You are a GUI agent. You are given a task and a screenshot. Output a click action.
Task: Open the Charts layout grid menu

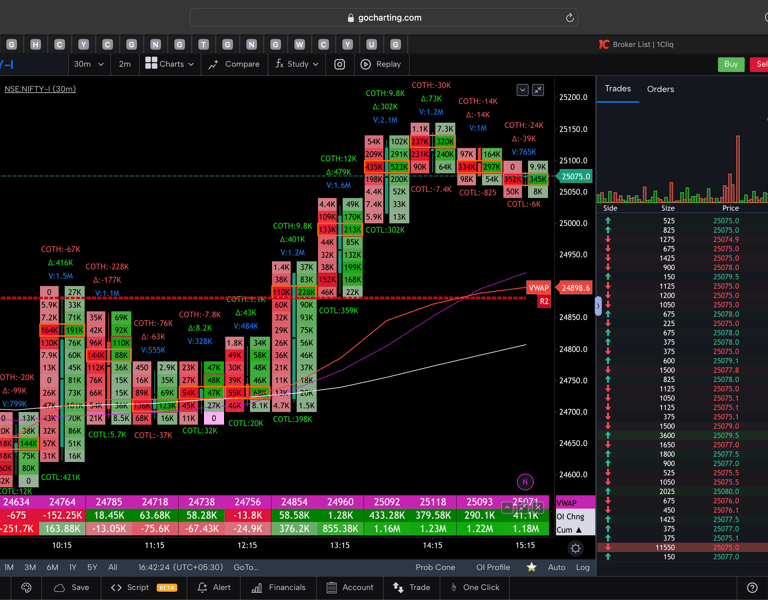pos(169,64)
